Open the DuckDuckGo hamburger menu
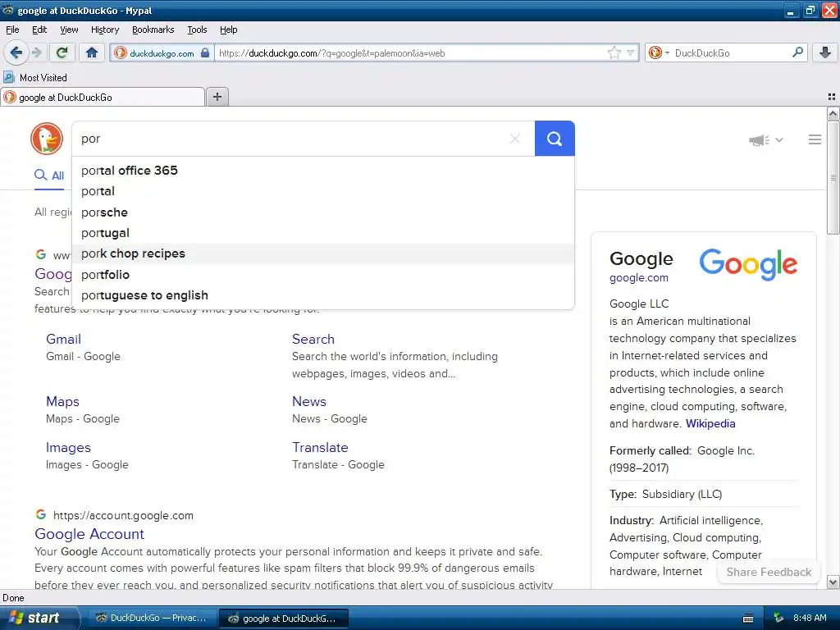This screenshot has width=840, height=630. point(815,139)
